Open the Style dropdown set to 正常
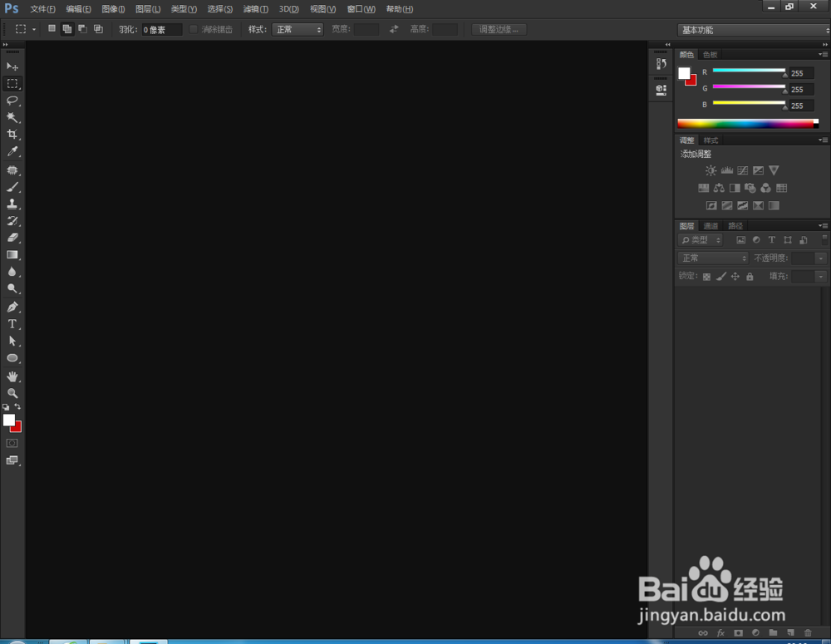The height and width of the screenshot is (644, 831). (297, 30)
